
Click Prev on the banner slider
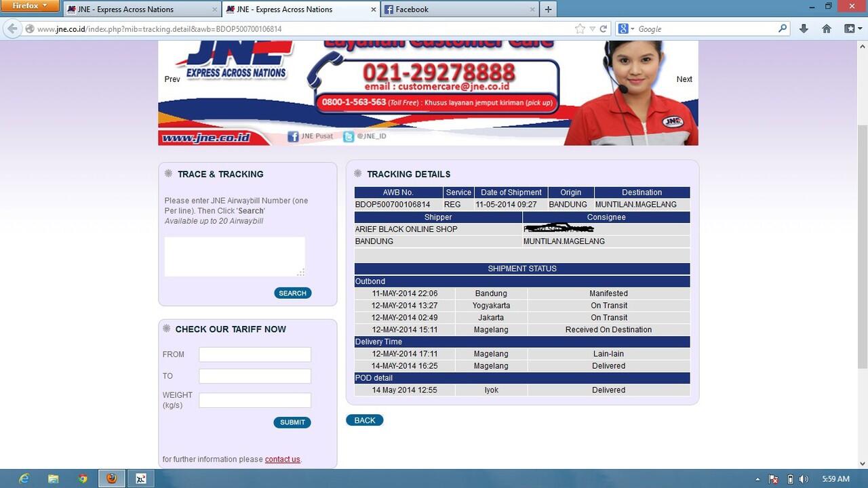(x=172, y=79)
